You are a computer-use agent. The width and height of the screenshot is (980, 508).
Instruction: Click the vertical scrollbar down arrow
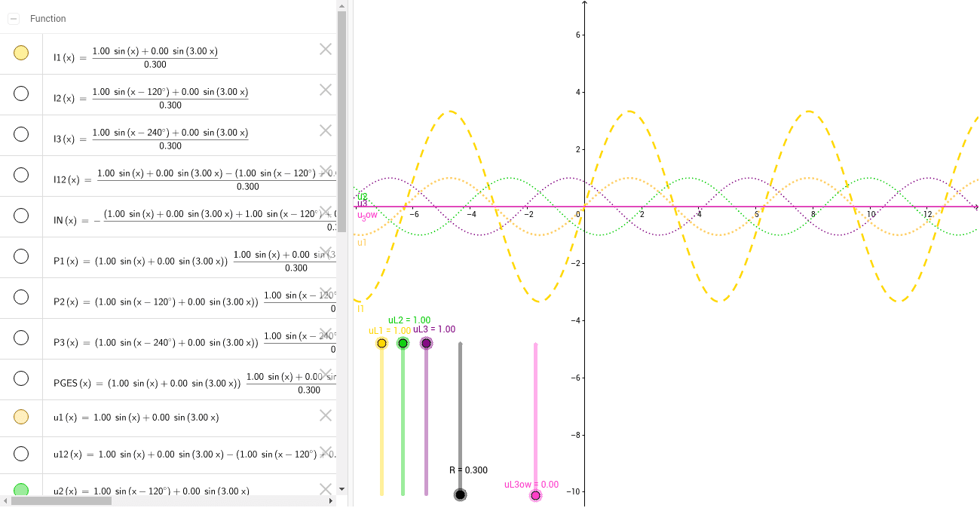tap(341, 489)
